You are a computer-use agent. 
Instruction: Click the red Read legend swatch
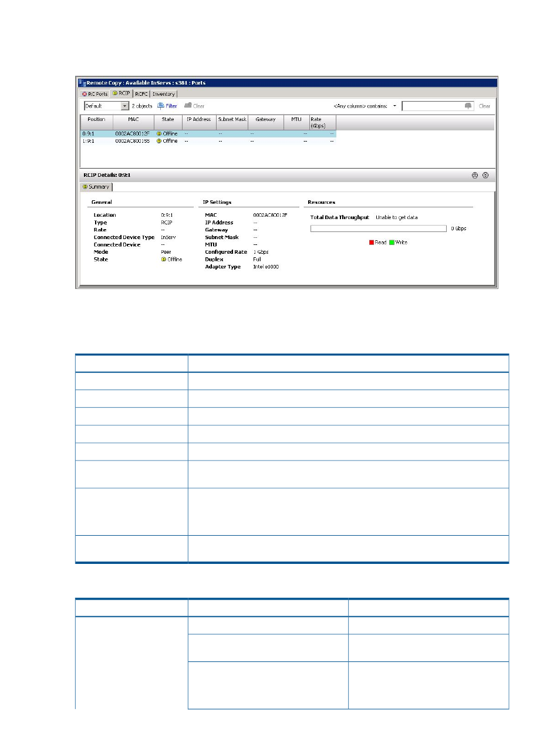[x=372, y=243]
